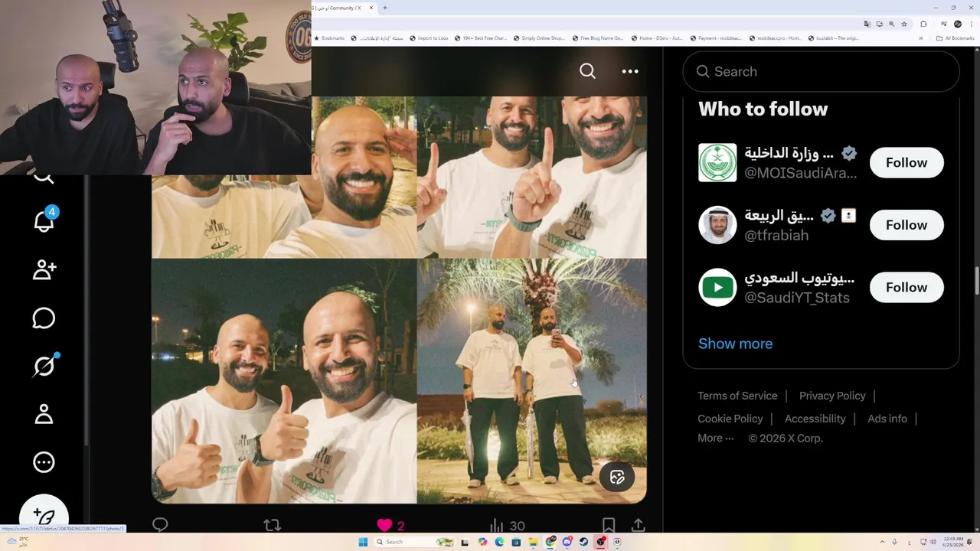Expand the More ··· footer menu
This screenshot has height=551, width=980.
click(716, 439)
